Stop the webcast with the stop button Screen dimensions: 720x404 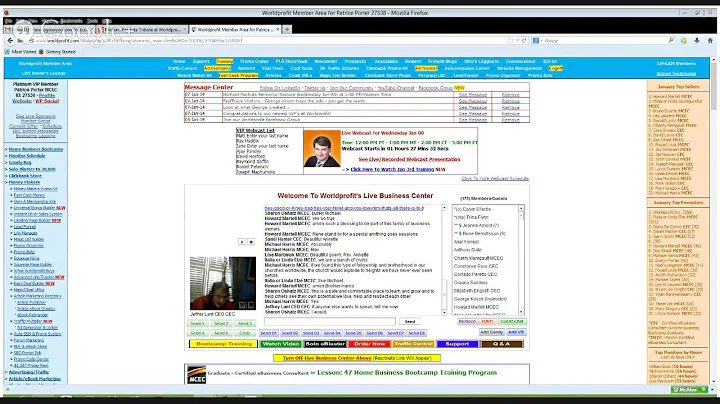coord(251,241)
